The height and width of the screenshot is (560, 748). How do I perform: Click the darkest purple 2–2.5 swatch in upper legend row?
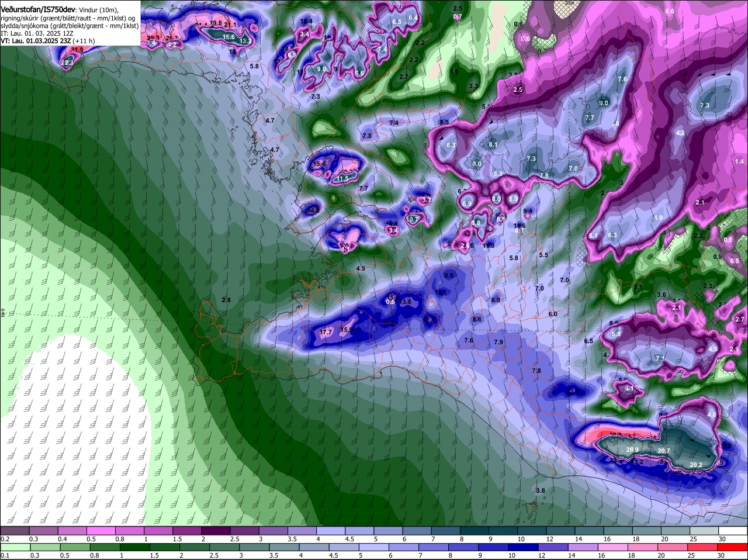[217, 531]
